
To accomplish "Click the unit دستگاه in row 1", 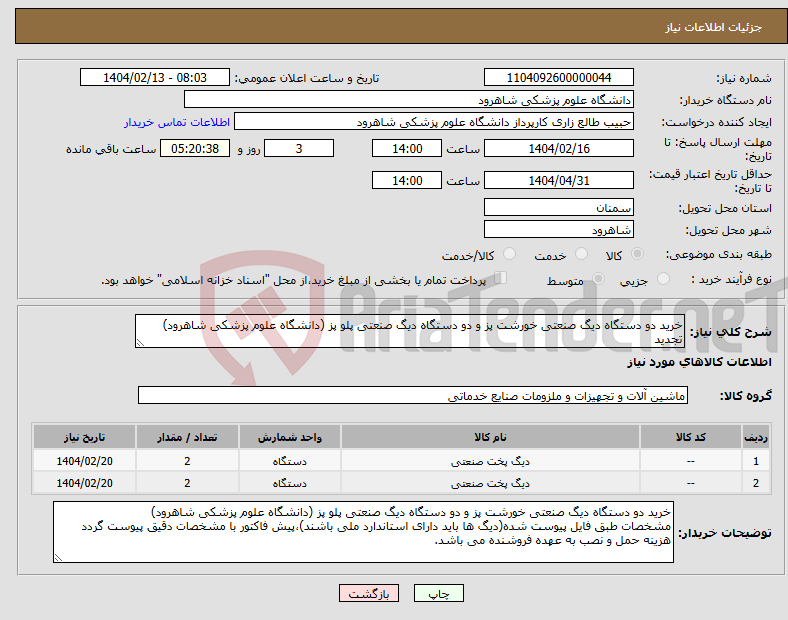I will point(289,461).
